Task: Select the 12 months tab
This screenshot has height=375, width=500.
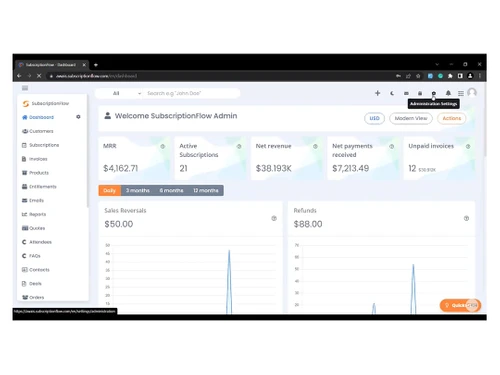Action: click(206, 190)
